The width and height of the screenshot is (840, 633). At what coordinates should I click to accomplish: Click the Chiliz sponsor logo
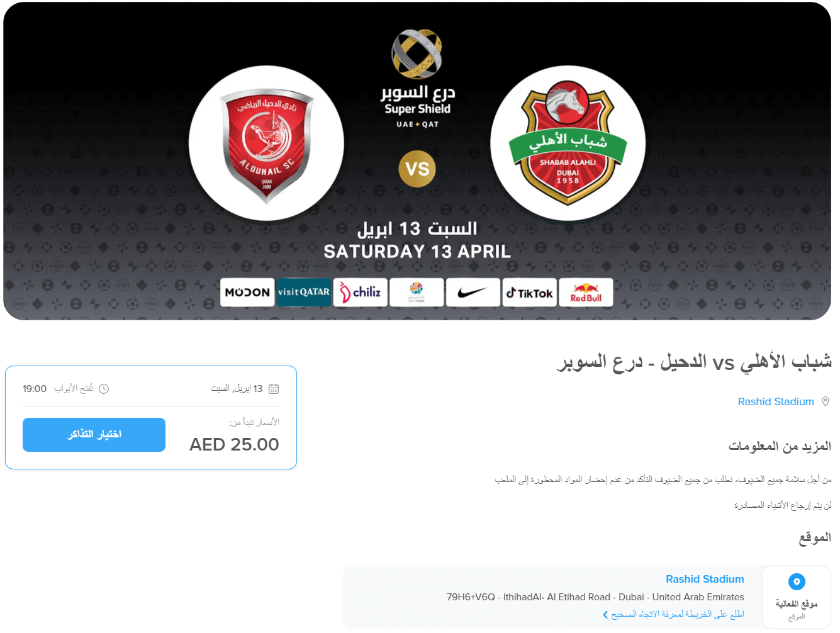tap(361, 293)
